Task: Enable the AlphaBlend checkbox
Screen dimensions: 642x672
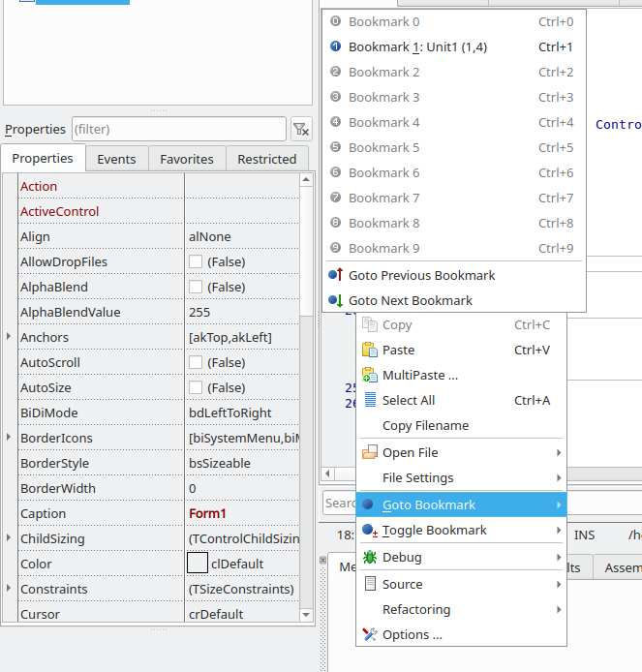Action: [x=196, y=287]
